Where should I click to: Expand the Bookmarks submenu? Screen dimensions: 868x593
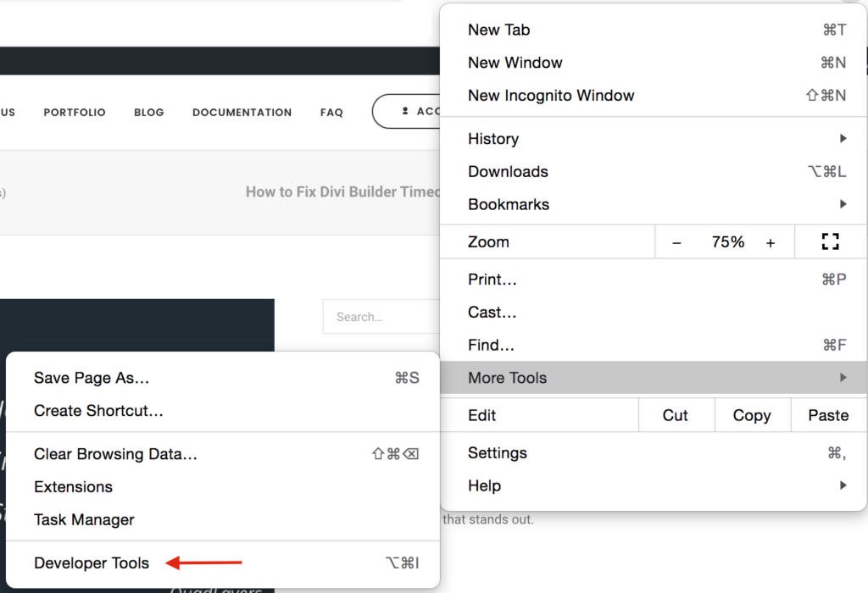654,204
